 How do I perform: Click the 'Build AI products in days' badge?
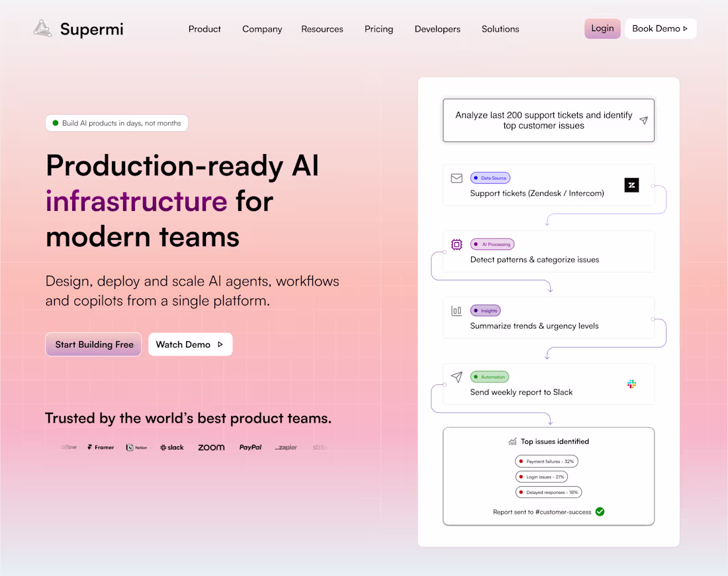coord(116,123)
